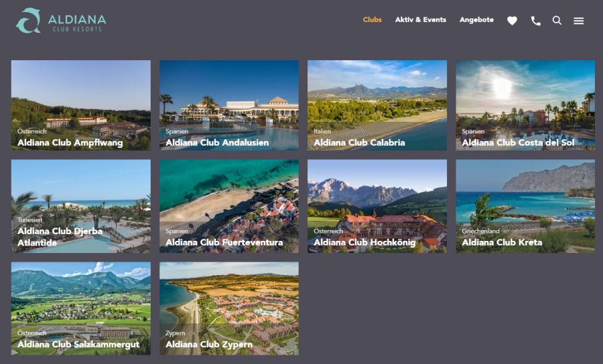Open the Aldiana Club Andalusien card
The height and width of the screenshot is (364, 603).
[229, 105]
